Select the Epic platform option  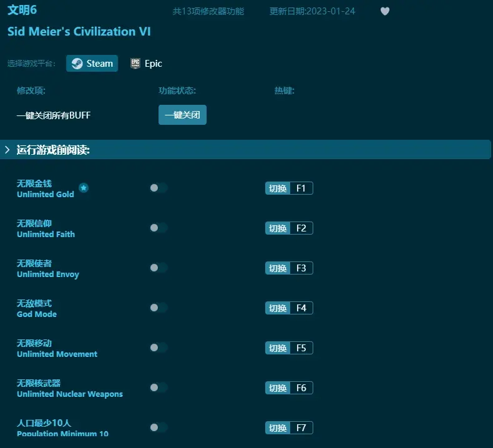[146, 64]
